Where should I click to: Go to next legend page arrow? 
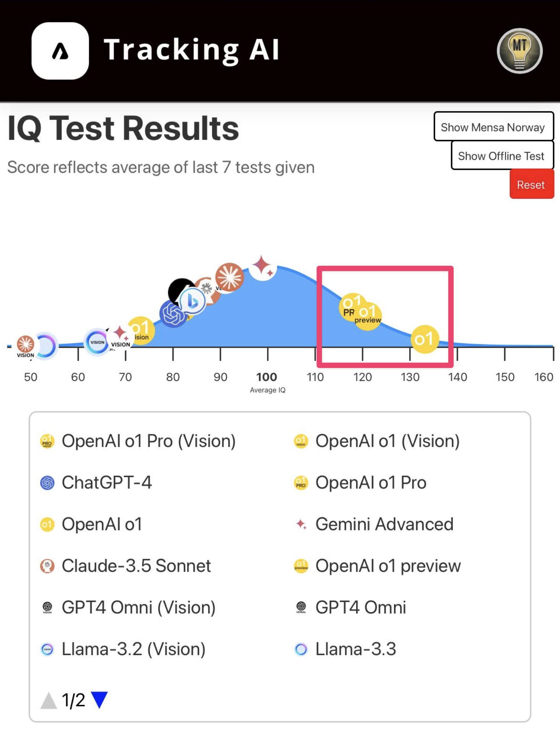[x=99, y=700]
